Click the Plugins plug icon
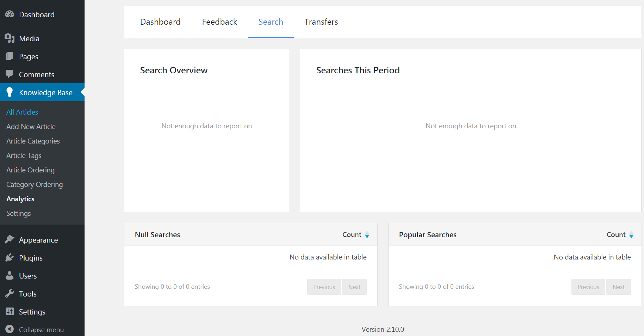 coord(10,258)
